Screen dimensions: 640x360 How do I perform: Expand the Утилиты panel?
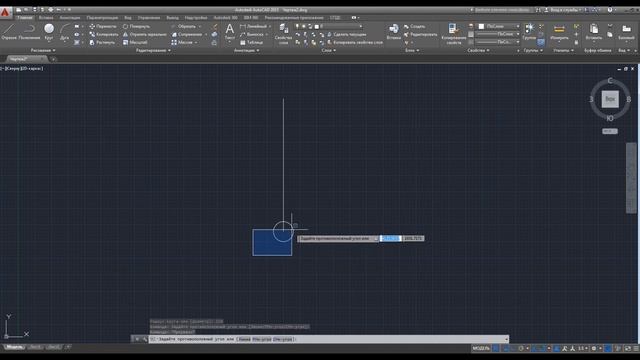pos(563,50)
